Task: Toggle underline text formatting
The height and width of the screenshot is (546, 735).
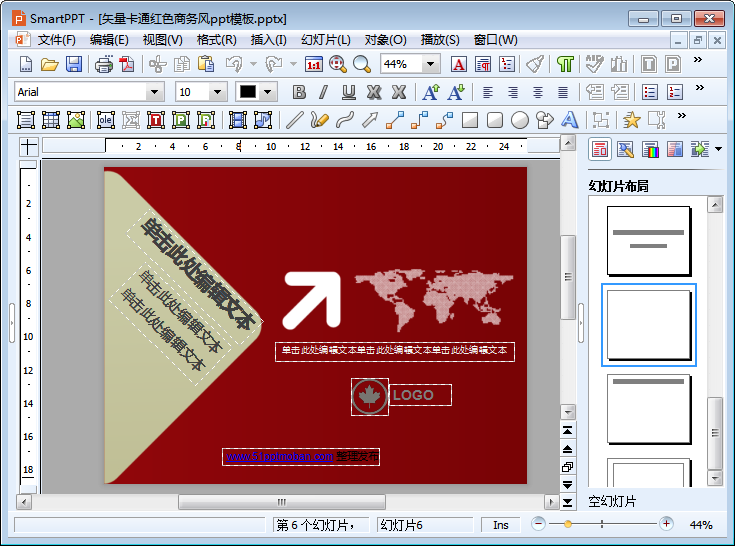Action: [348, 92]
